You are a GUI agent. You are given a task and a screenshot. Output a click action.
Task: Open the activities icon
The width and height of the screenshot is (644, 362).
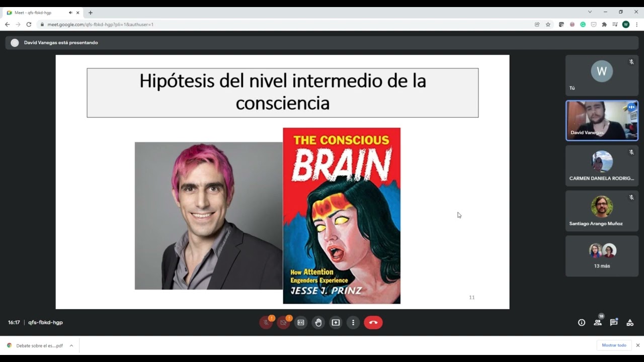pyautogui.click(x=630, y=323)
